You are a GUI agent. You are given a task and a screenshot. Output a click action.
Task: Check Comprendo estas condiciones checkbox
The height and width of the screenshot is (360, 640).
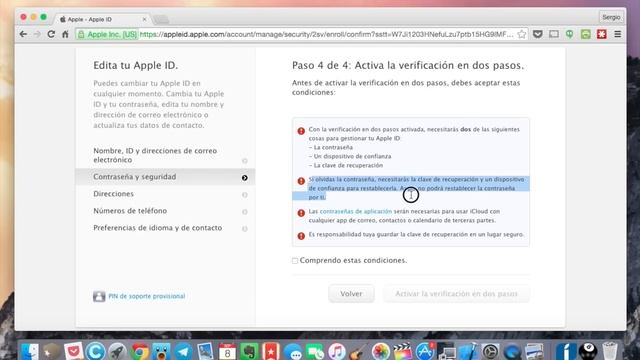(295, 260)
